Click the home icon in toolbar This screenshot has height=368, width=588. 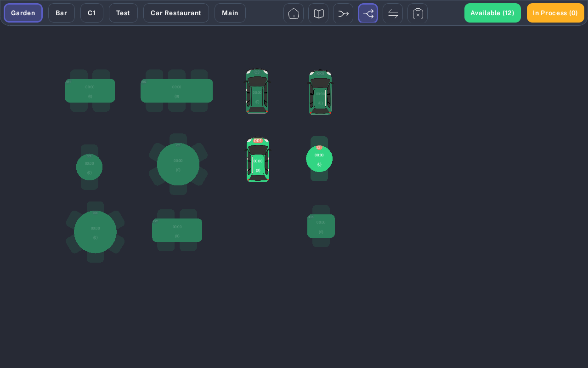click(x=294, y=13)
